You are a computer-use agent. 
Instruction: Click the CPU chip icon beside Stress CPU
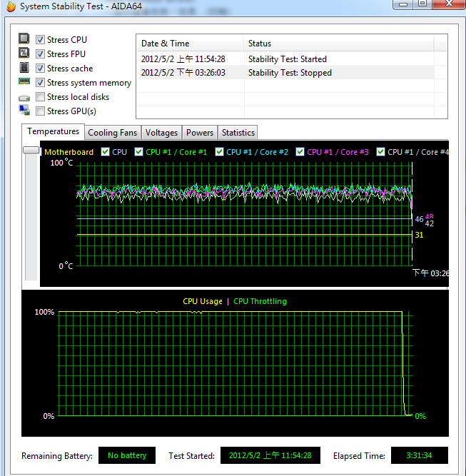(x=24, y=39)
